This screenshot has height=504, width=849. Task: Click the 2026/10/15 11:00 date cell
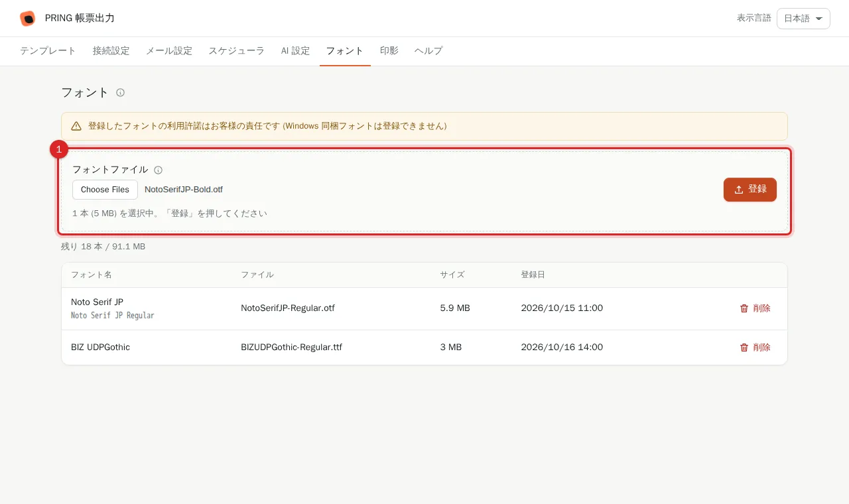[x=562, y=308]
